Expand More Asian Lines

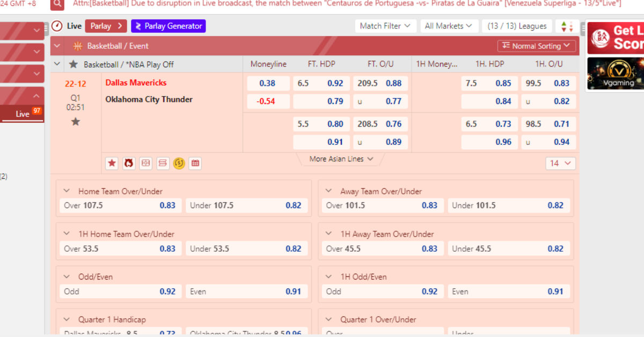pos(341,159)
